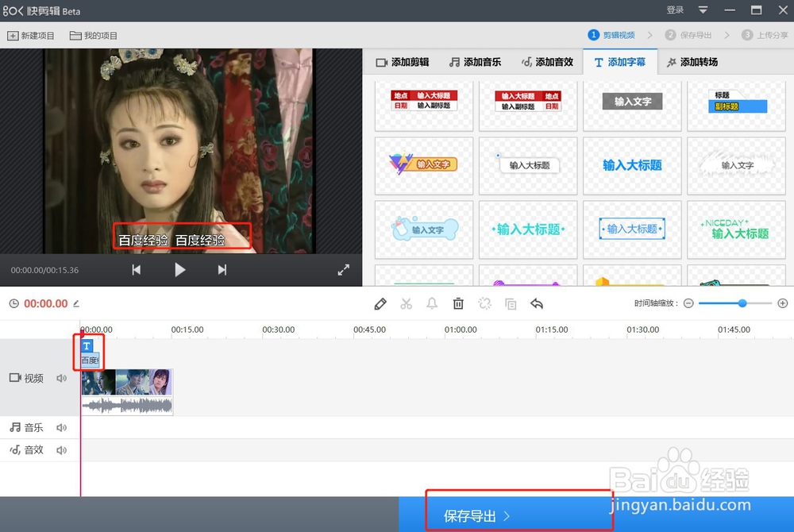Click 新建项目 to create a new project
The image size is (794, 532).
pos(33,34)
